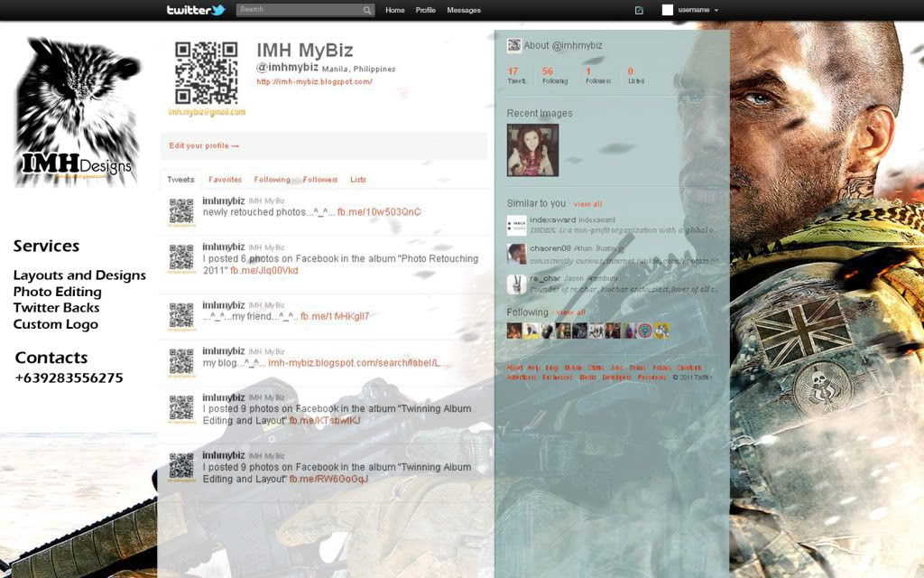Screen dimensions: 924x578
Task: Open the imh-mybiz.blogspot.com profile URL
Action: pyautogui.click(x=314, y=81)
